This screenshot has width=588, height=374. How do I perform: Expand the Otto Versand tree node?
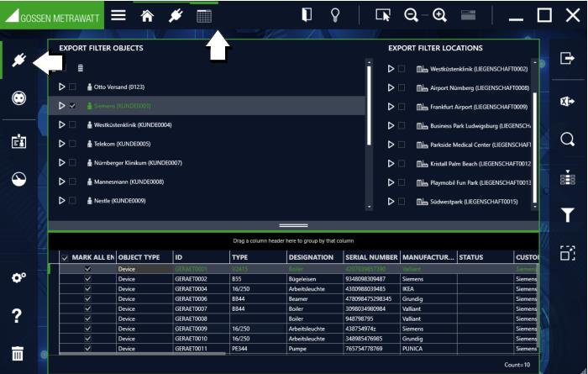[x=62, y=87]
